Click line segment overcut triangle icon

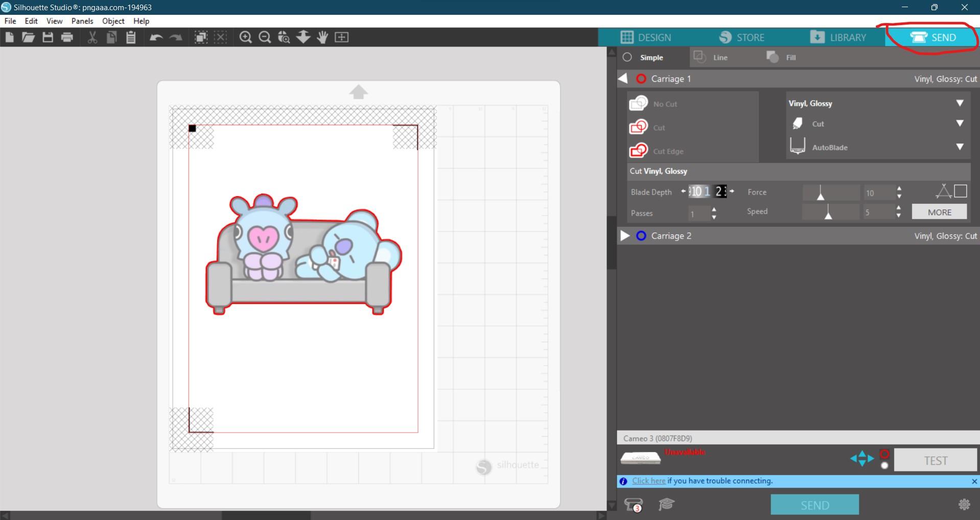[x=943, y=191]
